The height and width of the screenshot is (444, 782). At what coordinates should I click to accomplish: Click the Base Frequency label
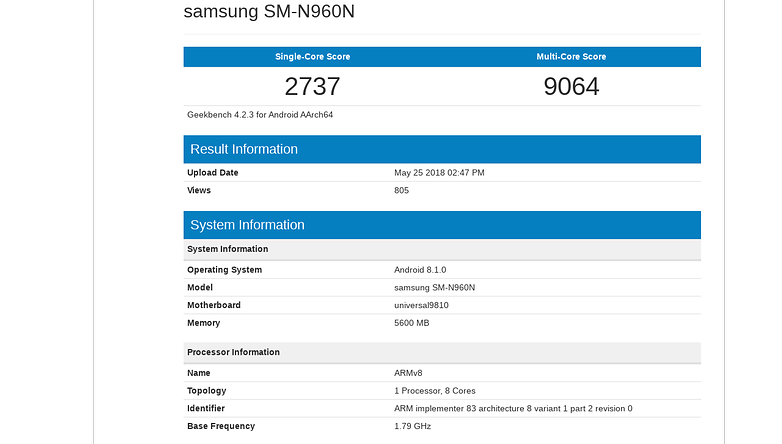(x=221, y=426)
